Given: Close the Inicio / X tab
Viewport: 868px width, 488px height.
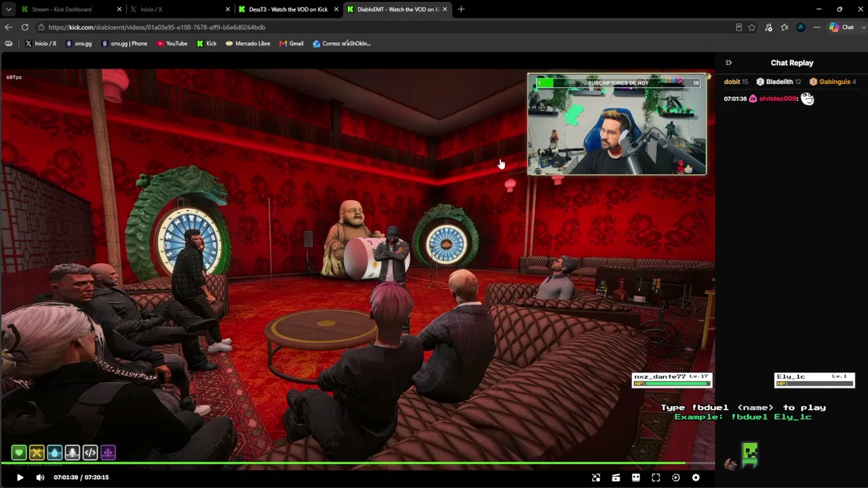Looking at the screenshot, I should coord(228,9).
